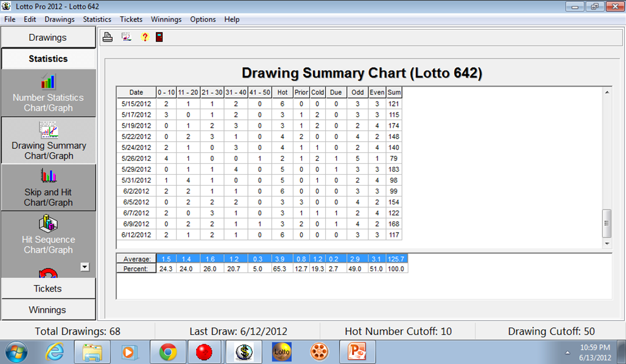Click the Sum column header

point(394,92)
